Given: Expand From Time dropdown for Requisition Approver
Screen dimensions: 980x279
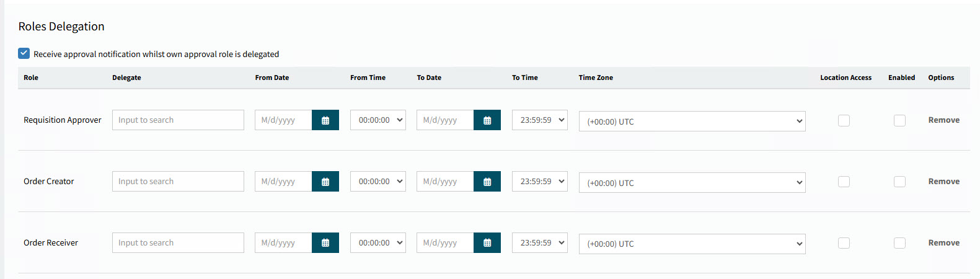Looking at the screenshot, I should 377,120.
